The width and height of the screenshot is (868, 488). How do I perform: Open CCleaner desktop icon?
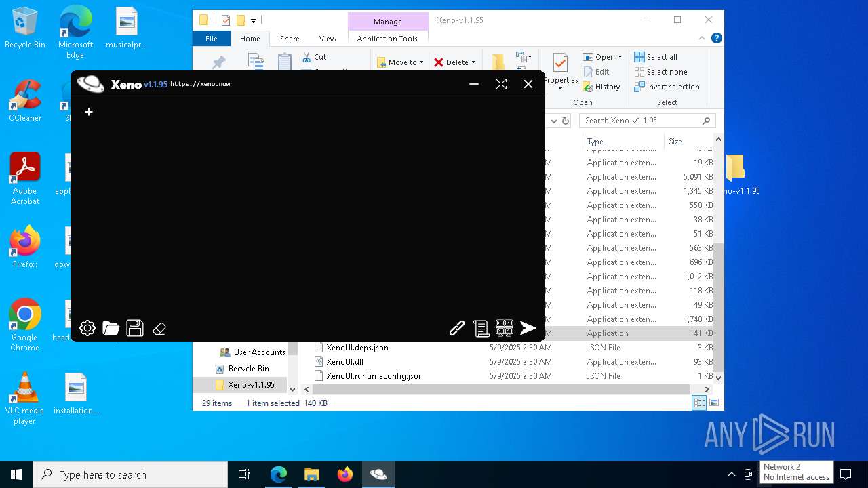(25, 102)
